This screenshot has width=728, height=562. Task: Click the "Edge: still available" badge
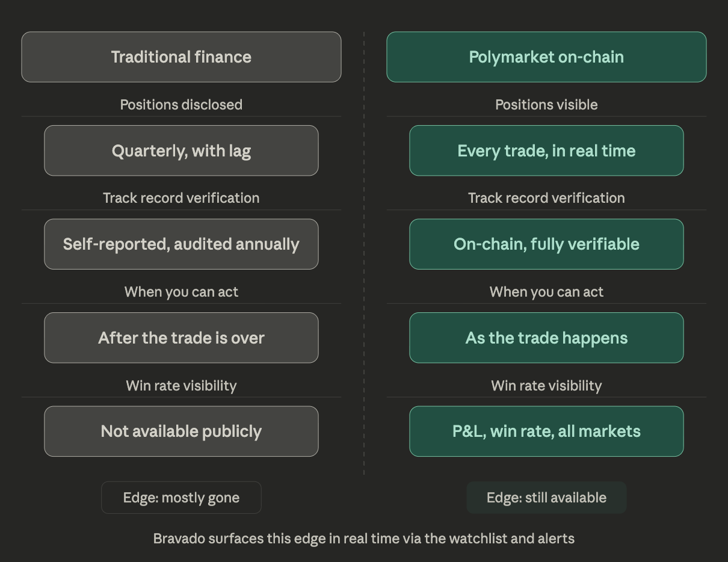pyautogui.click(x=546, y=498)
